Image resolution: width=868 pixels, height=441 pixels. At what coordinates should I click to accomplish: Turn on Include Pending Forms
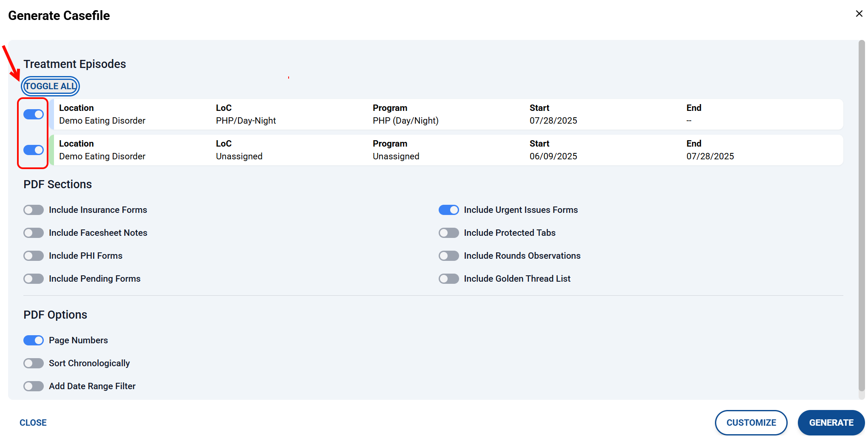34,279
